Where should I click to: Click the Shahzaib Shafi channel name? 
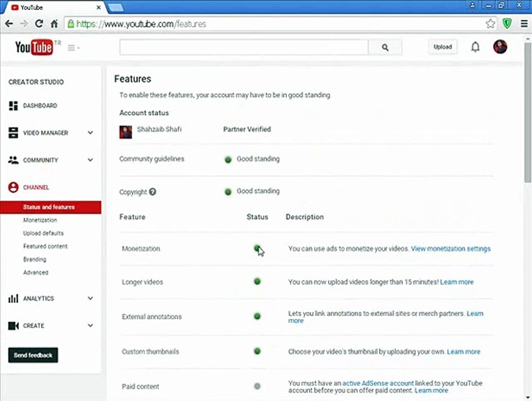click(x=159, y=129)
